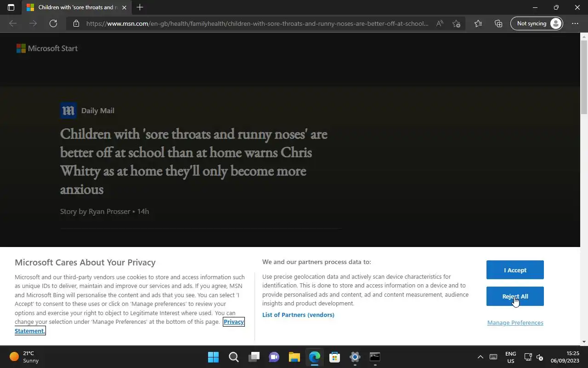
Task: Open Edge Settings and more menu
Action: [575, 23]
